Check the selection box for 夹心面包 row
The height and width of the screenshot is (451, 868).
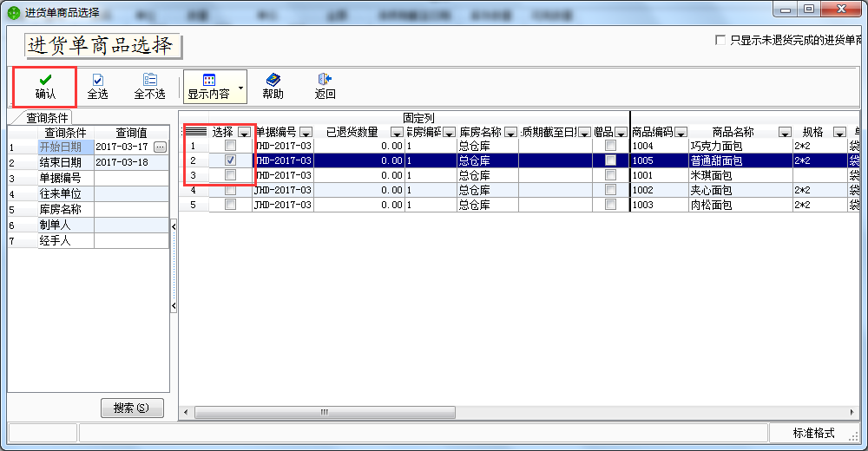[230, 190]
